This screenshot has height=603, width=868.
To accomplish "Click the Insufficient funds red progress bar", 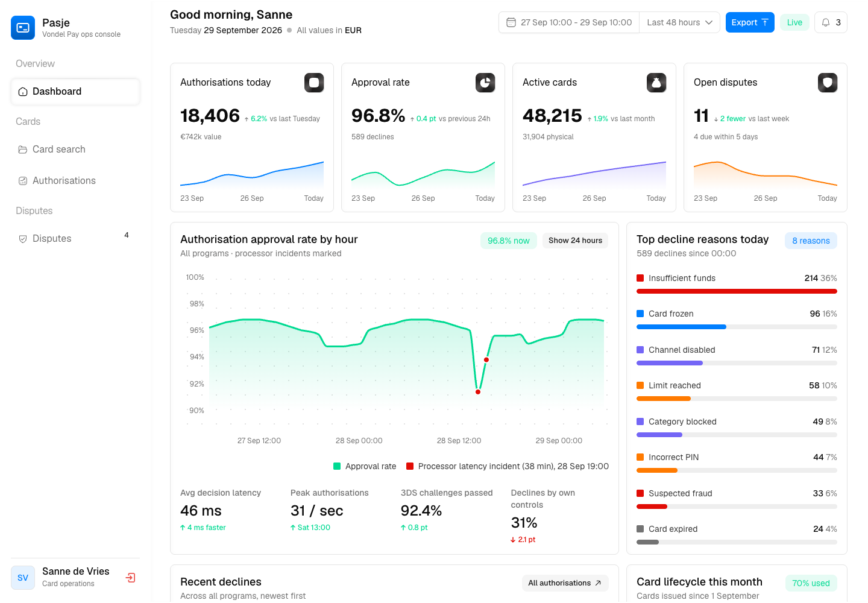I will (x=737, y=291).
